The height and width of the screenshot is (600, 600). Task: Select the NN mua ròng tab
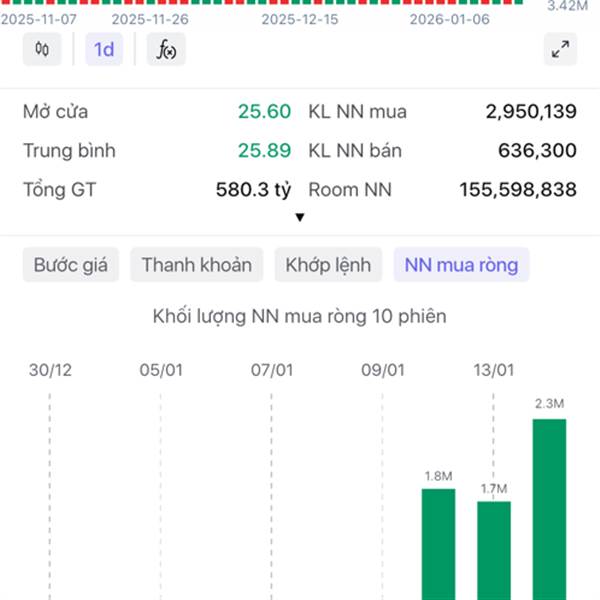point(461,265)
